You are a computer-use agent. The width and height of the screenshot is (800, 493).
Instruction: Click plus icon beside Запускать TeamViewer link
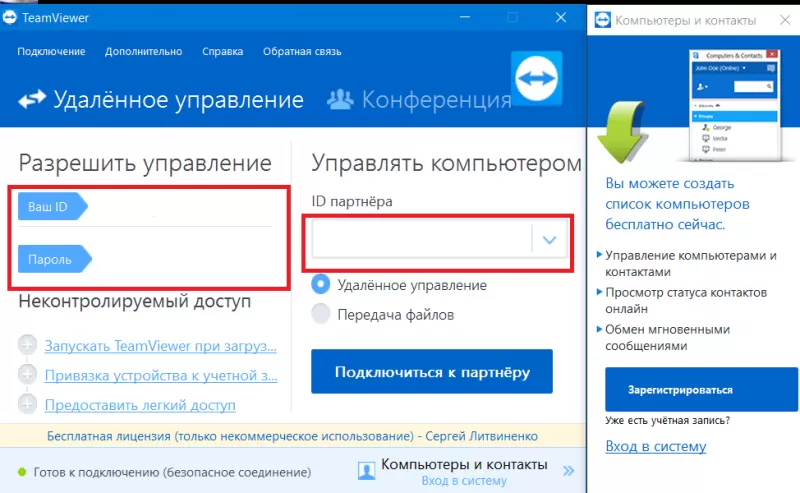[x=27, y=345]
